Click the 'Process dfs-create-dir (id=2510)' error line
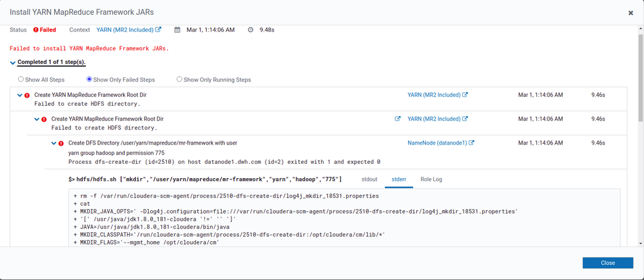The width and height of the screenshot is (644, 280). click(224, 162)
